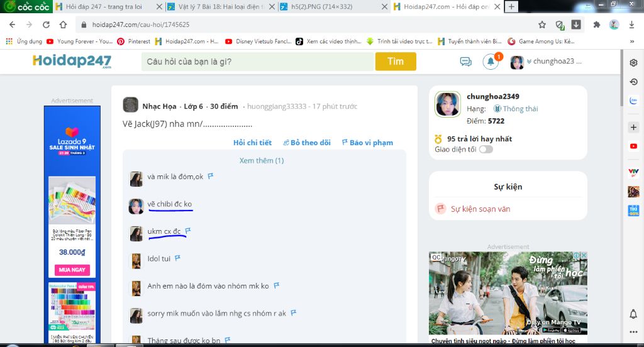The width and height of the screenshot is (644, 347).
Task: Open a new browser tab
Action: 511,6
